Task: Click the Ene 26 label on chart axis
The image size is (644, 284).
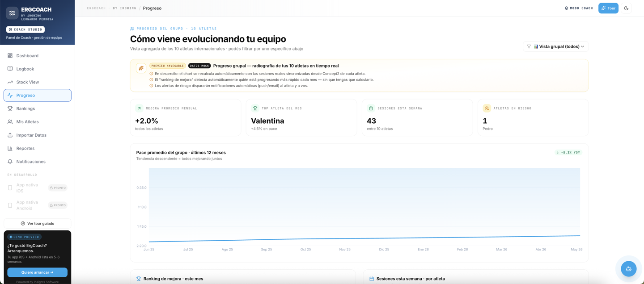Action: tap(423, 250)
